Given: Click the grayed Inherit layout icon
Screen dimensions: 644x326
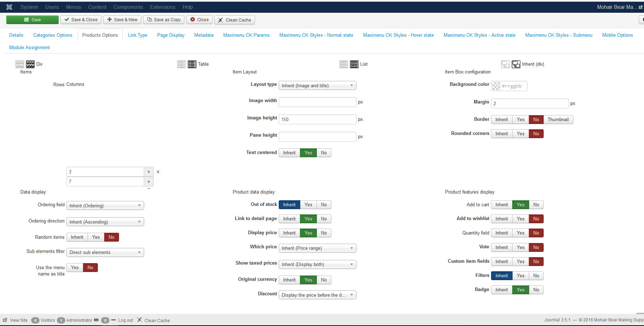Looking at the screenshot, I should 506,64.
